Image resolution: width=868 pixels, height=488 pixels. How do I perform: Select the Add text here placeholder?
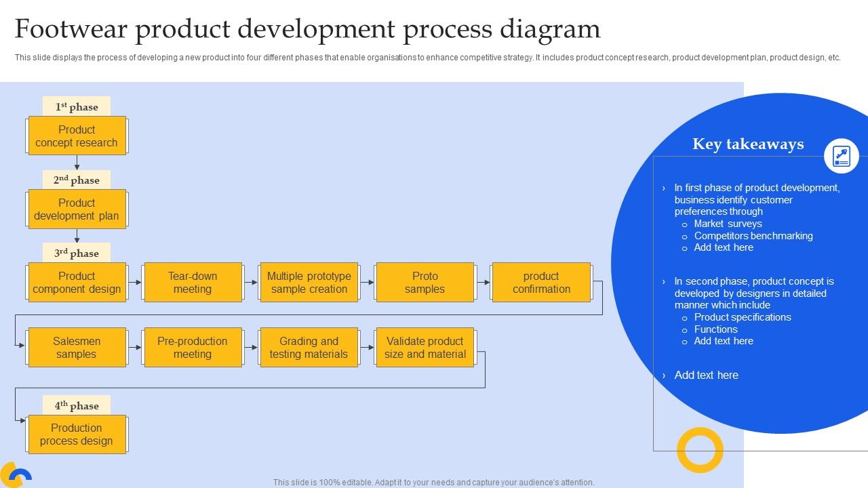706,375
